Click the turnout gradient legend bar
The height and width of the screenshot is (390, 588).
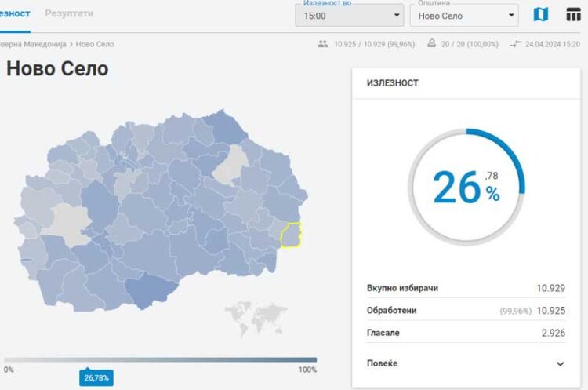point(161,360)
